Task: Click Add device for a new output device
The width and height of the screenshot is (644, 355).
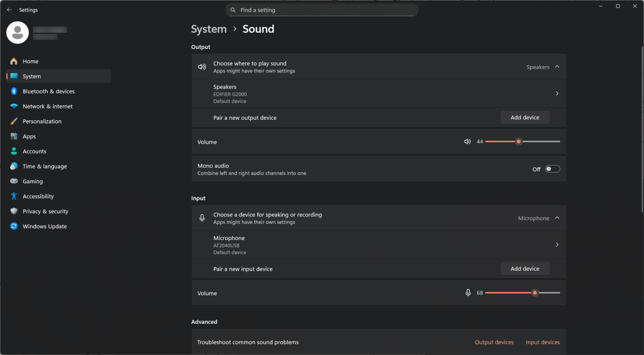Action: (525, 117)
